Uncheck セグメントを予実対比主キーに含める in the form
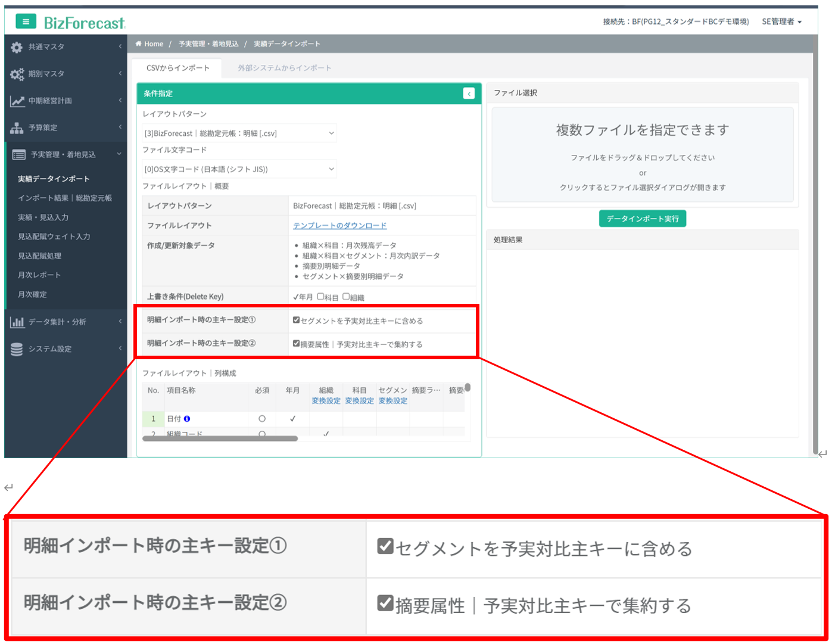The width and height of the screenshot is (832, 644). tap(296, 321)
